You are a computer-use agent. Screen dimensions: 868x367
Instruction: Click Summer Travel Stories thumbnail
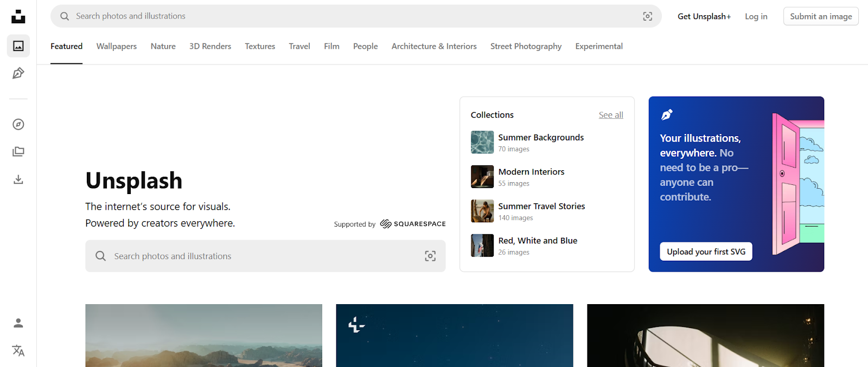[x=482, y=211]
